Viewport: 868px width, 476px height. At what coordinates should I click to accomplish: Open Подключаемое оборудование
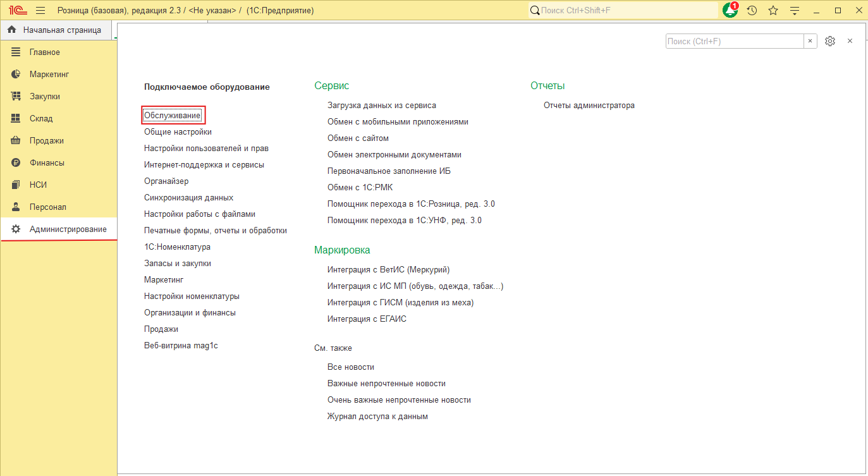point(207,87)
